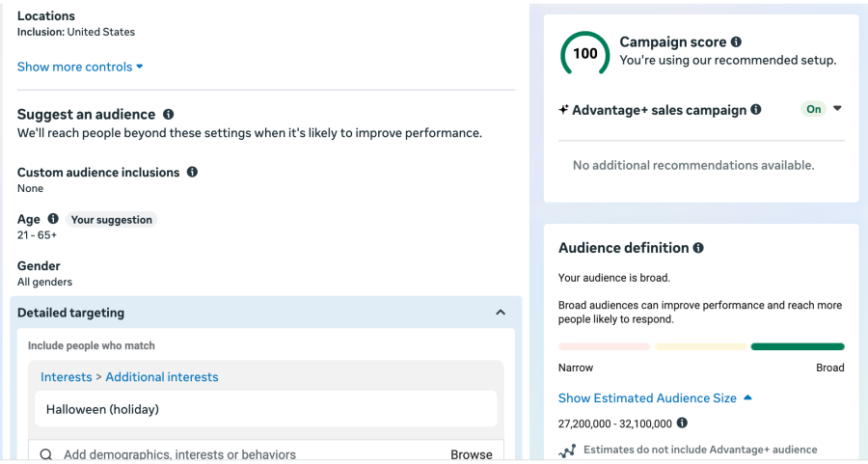Open the Interests breadcrumb link

pyautogui.click(x=66, y=377)
